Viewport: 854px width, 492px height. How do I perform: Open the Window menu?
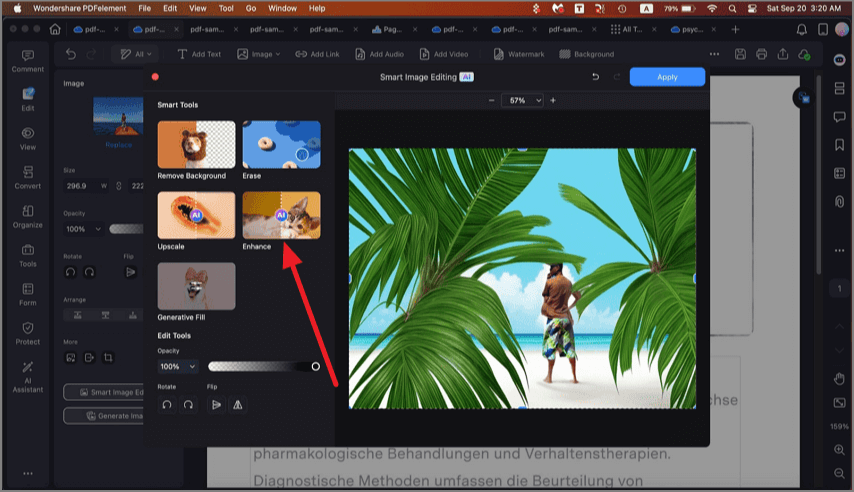pyautogui.click(x=282, y=8)
